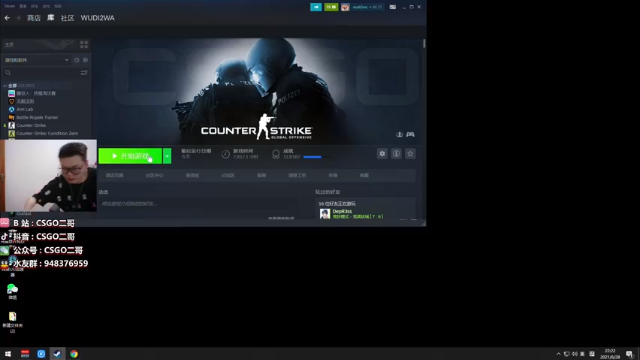Open the 库 library section

click(51, 18)
